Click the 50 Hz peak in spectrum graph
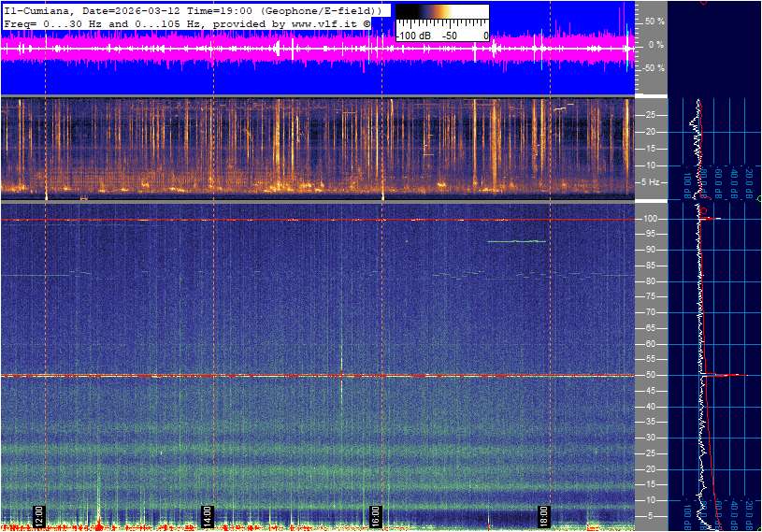 click(734, 375)
